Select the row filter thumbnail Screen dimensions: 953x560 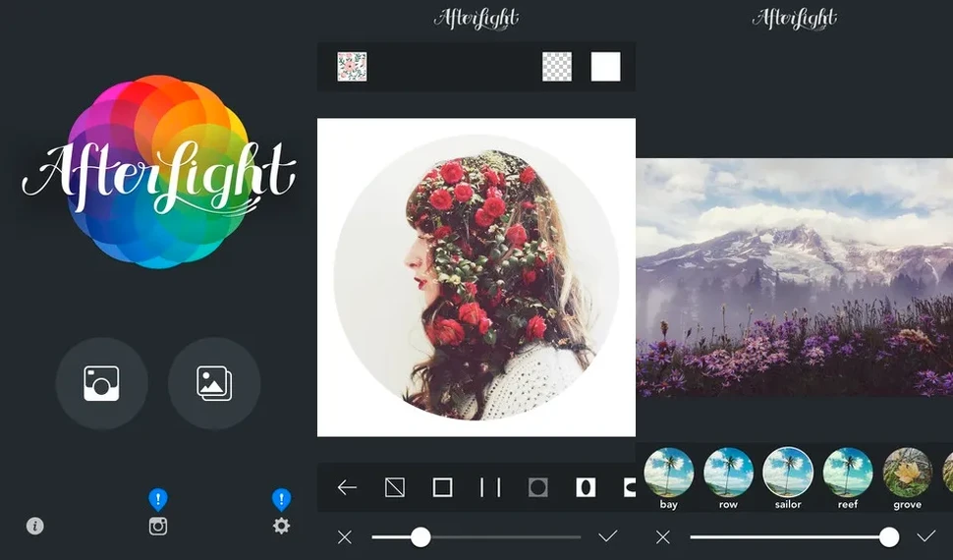tap(728, 473)
